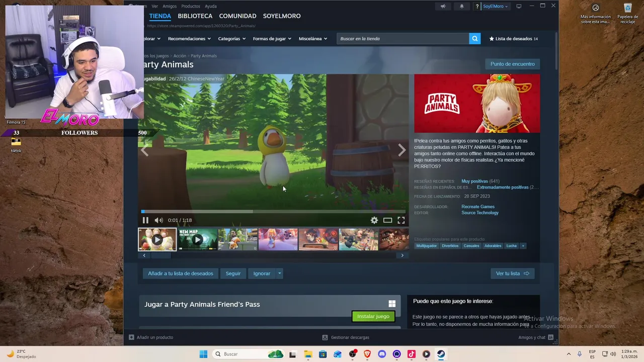Select the Divertidos tag
Viewport: 644px width, 362px height.
(450, 246)
